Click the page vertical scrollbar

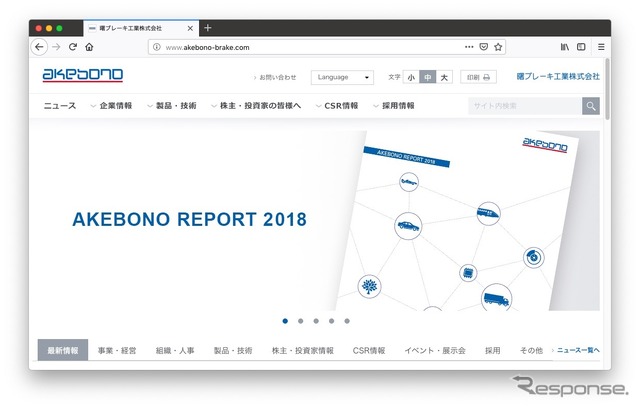coord(607,89)
